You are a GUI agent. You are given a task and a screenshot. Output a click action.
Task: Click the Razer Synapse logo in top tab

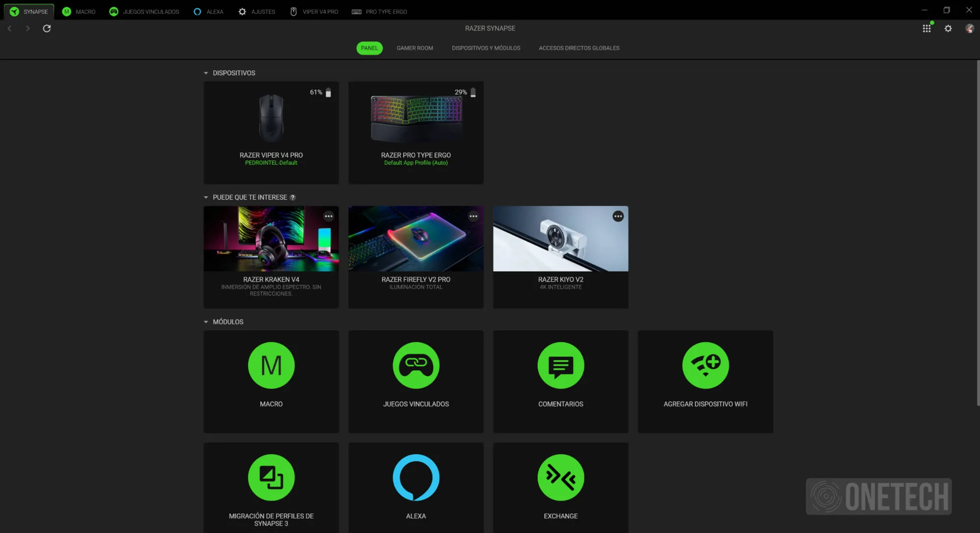(x=14, y=11)
